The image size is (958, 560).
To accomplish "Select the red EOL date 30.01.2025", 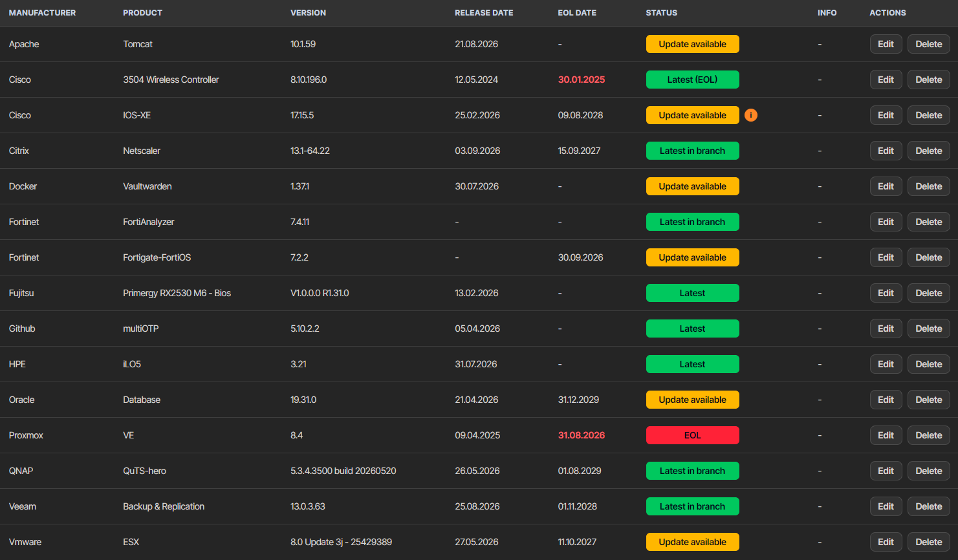I will pos(582,80).
